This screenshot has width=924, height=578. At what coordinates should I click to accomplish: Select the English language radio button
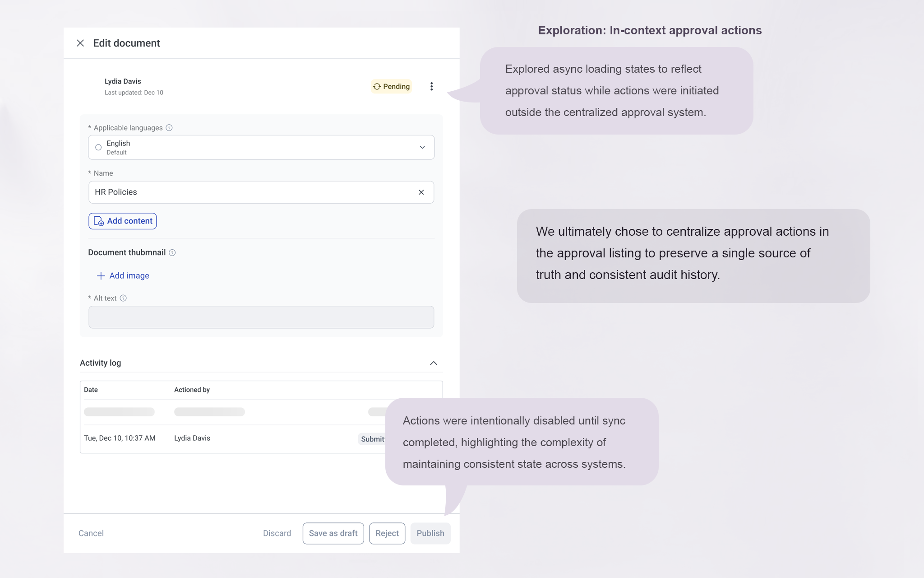[x=98, y=147]
